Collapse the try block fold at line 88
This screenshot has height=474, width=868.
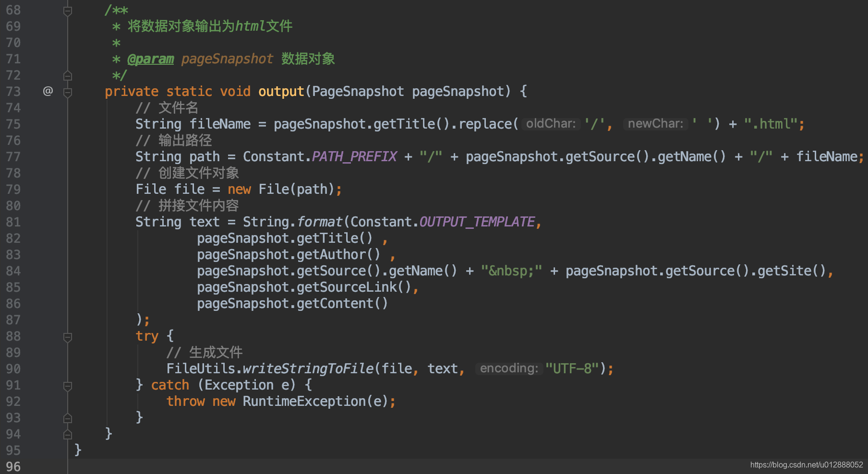pos(68,337)
